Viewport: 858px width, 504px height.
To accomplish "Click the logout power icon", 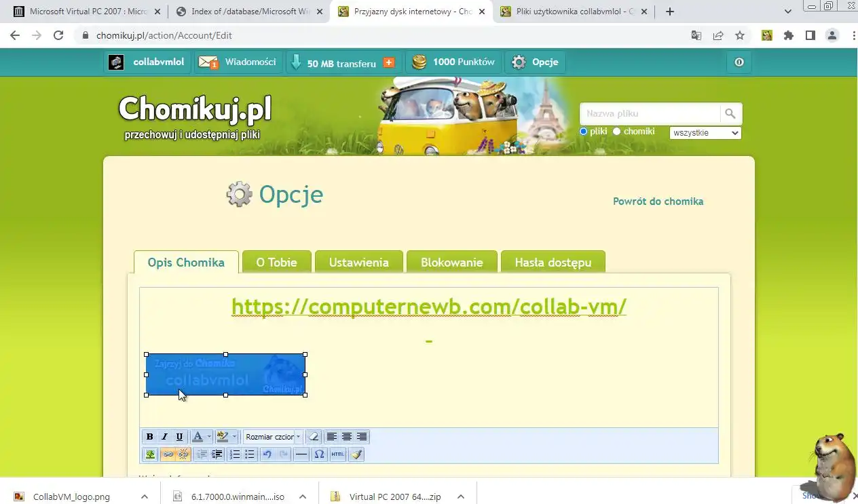I will (x=739, y=62).
